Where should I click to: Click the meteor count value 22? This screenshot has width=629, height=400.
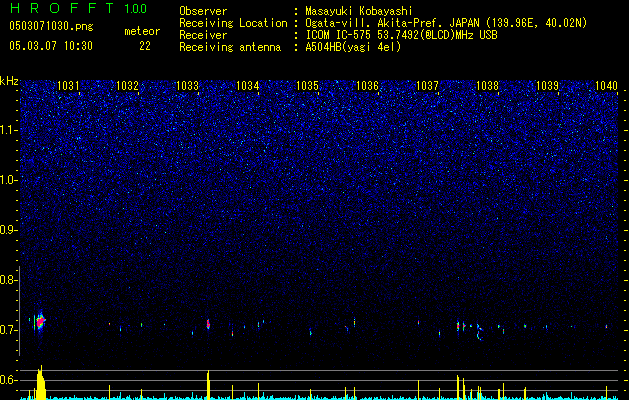[x=145, y=46]
